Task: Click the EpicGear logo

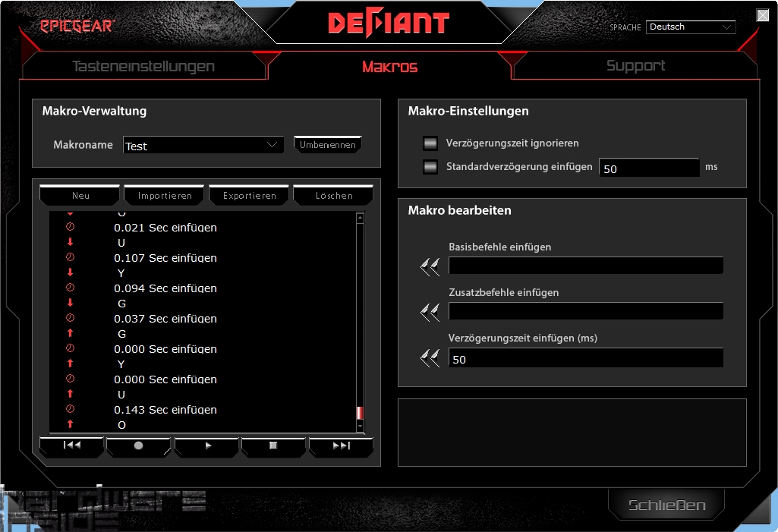Action: click(x=77, y=26)
